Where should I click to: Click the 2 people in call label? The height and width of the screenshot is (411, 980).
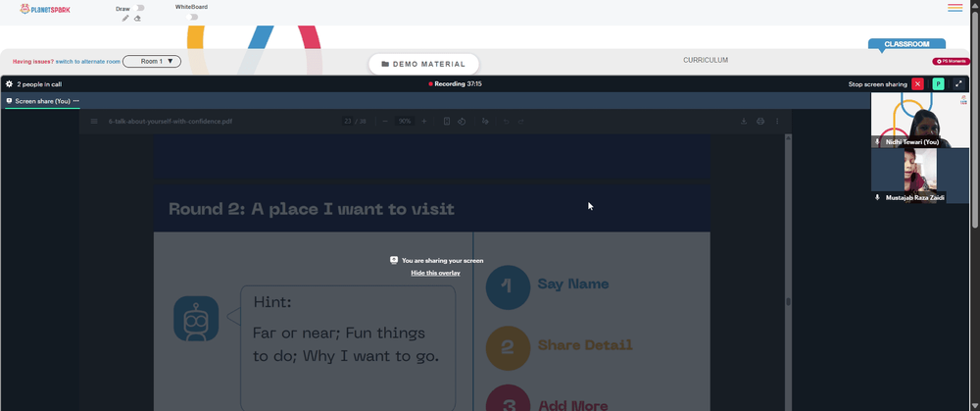click(x=39, y=83)
